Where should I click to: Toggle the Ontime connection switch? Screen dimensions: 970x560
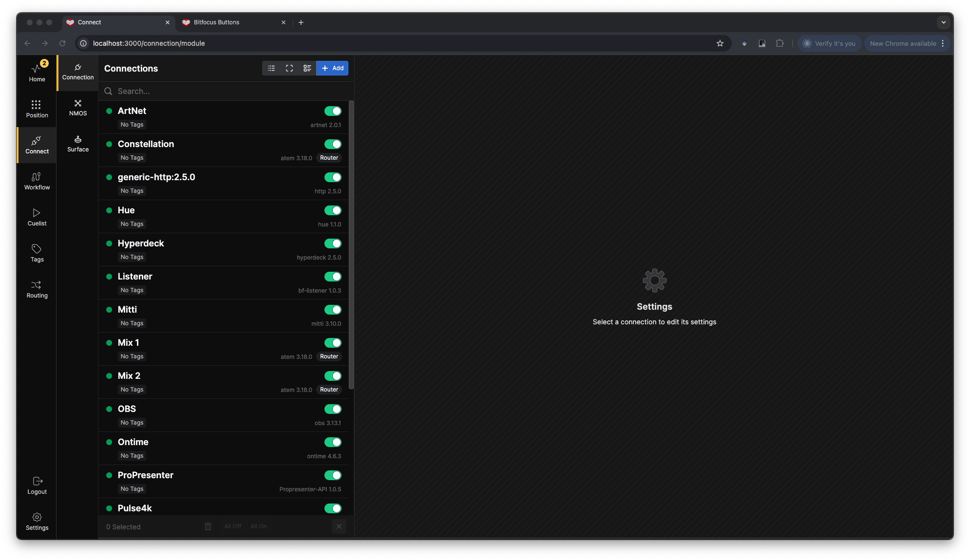tap(333, 442)
